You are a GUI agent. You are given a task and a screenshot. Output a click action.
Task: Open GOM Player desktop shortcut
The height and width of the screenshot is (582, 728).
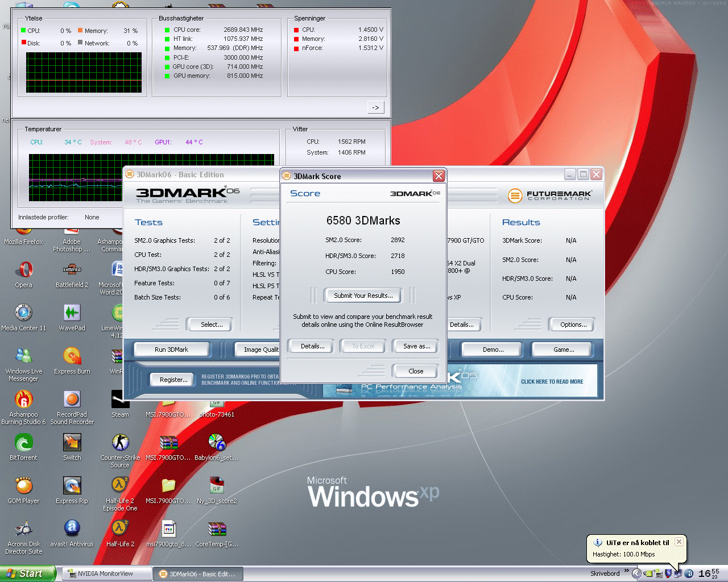23,490
